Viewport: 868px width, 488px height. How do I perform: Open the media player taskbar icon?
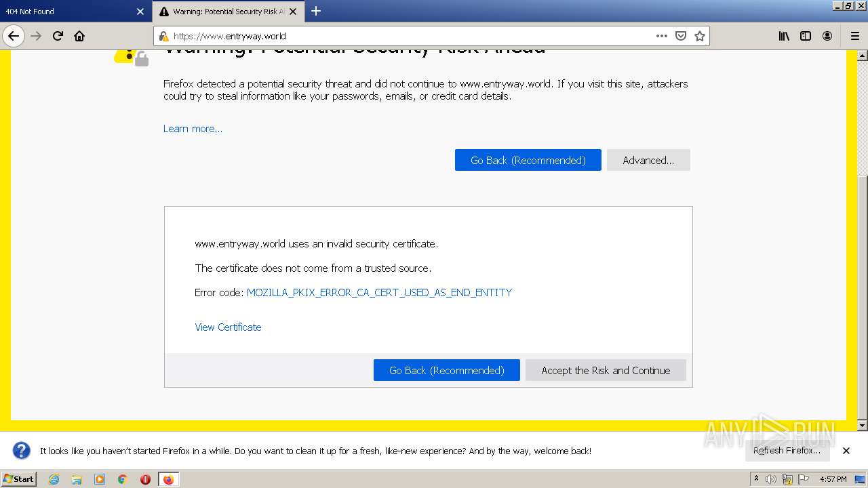100,479
